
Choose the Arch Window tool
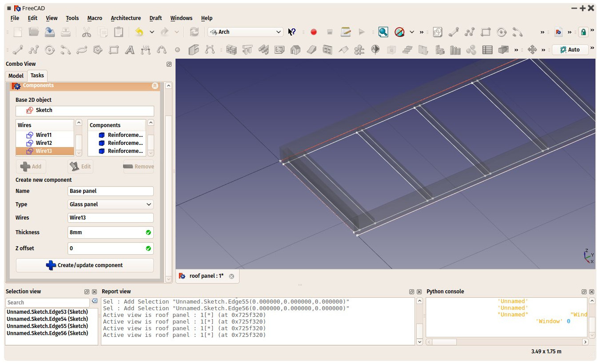[327, 50]
